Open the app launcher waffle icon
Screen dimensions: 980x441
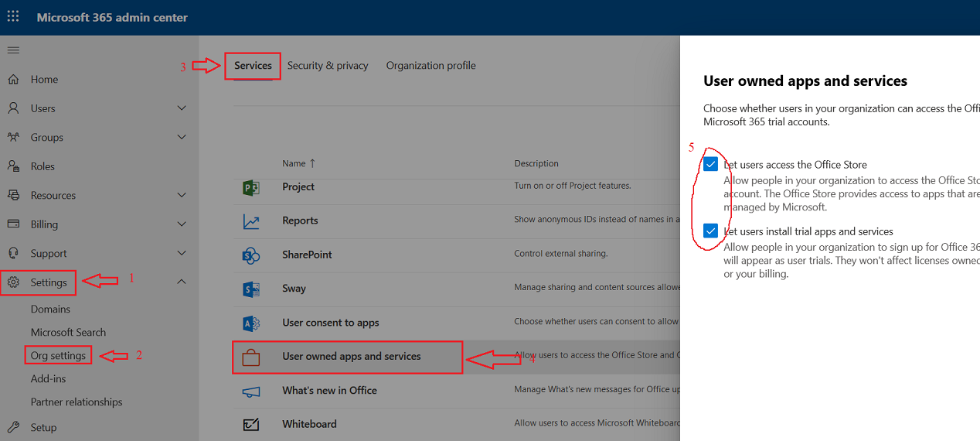tap(13, 16)
